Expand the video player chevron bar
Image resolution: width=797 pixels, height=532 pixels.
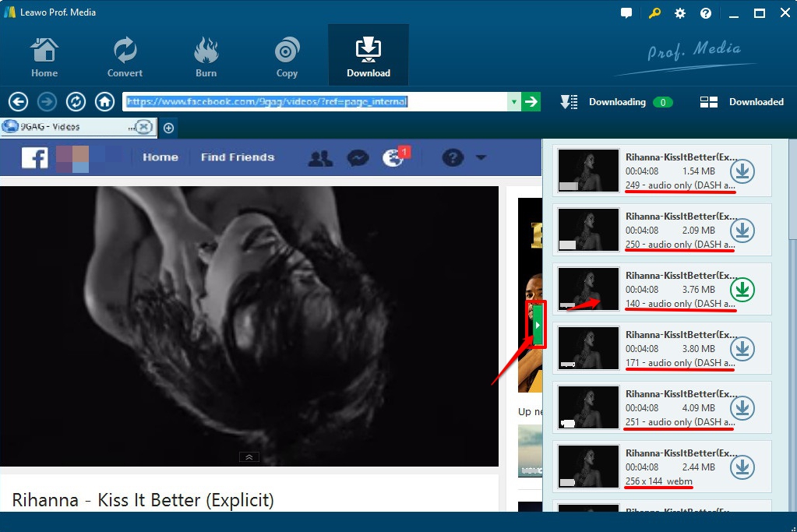[249, 457]
